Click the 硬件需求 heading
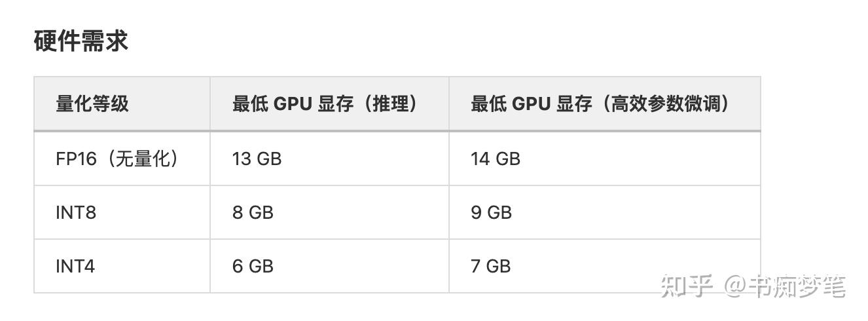This screenshot has height=321, width=868. point(81,41)
